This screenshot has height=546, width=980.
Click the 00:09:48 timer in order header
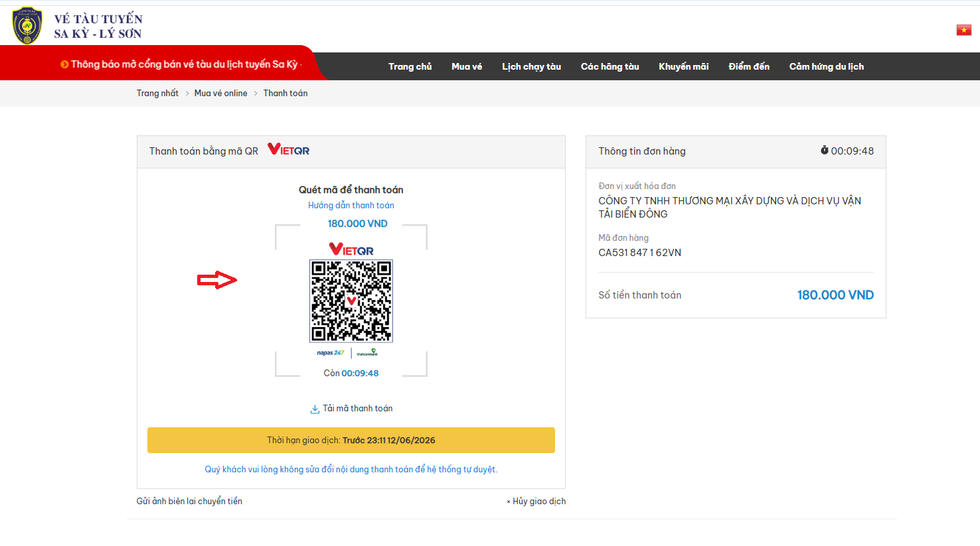tap(853, 151)
